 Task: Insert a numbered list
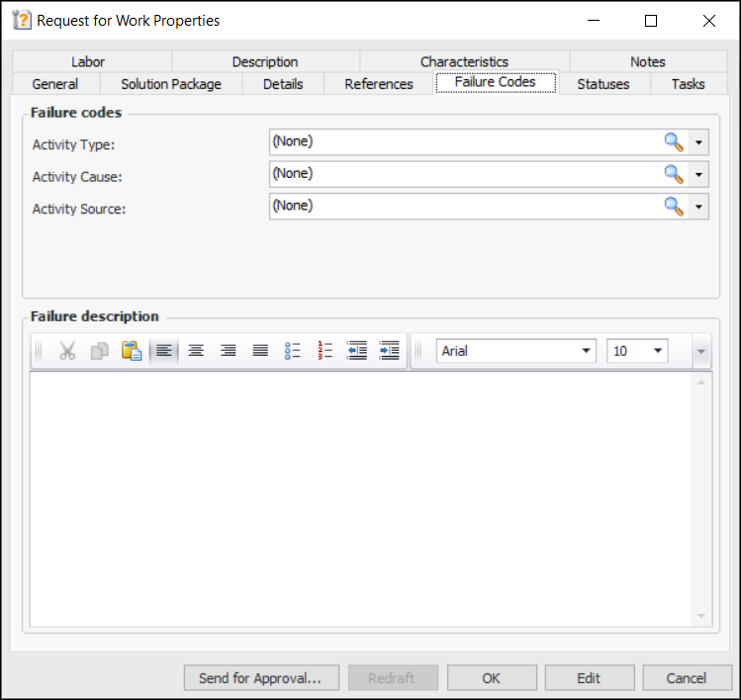tap(325, 351)
